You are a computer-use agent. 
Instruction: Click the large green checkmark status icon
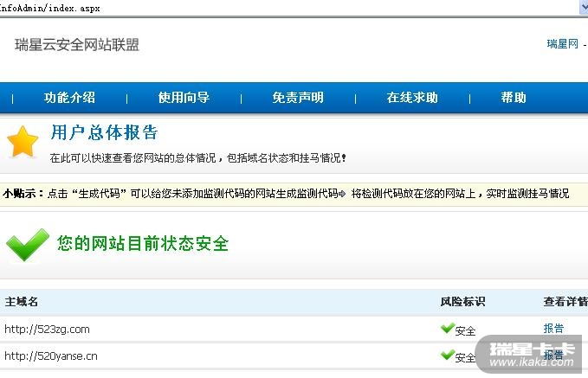28,244
